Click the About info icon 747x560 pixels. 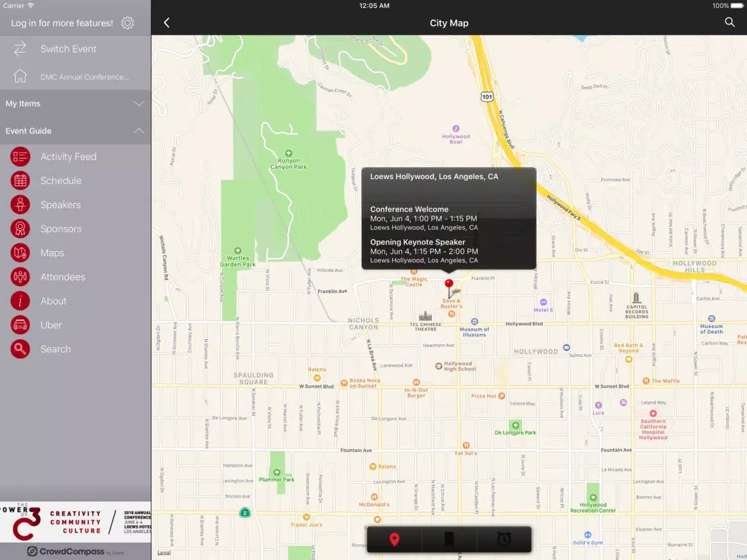point(20,301)
